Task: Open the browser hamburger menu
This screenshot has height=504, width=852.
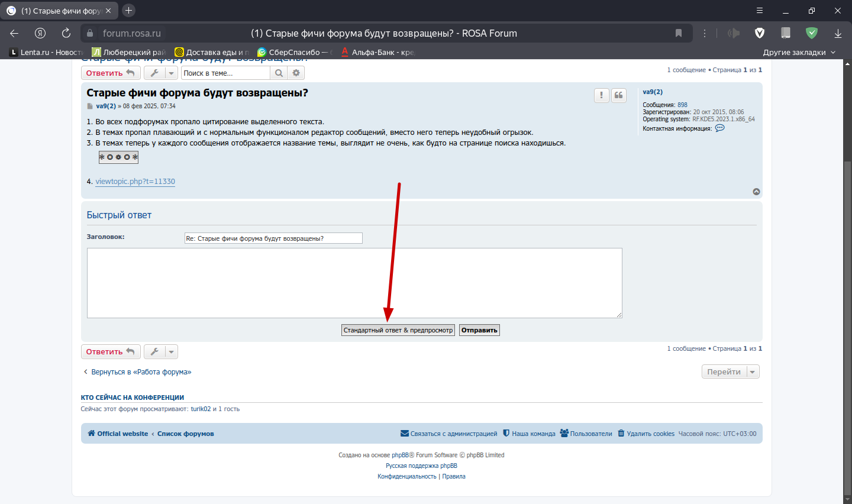Action: tap(760, 11)
